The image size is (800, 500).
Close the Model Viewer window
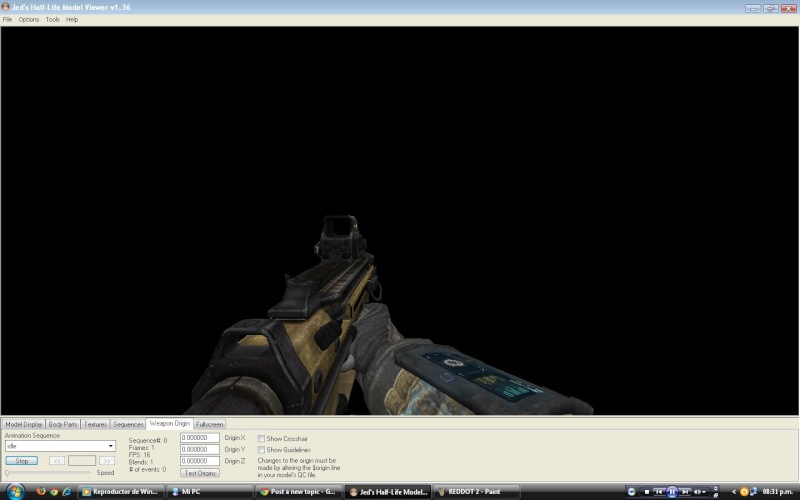coord(789,8)
